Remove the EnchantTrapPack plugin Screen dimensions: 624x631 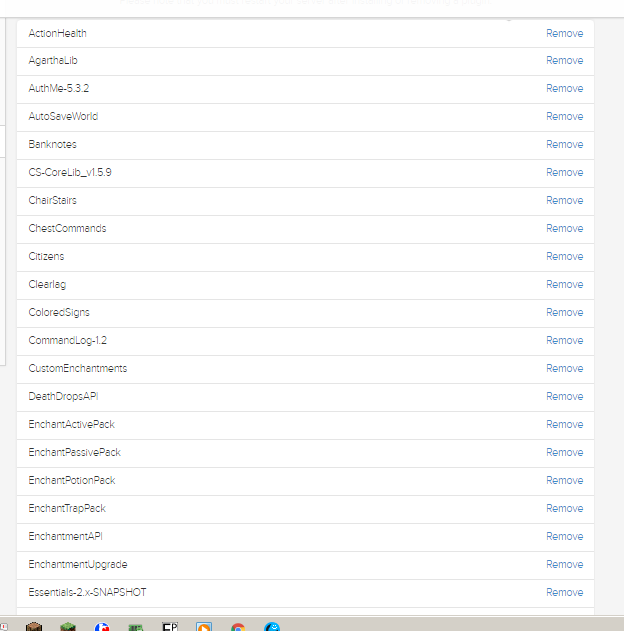click(x=564, y=508)
